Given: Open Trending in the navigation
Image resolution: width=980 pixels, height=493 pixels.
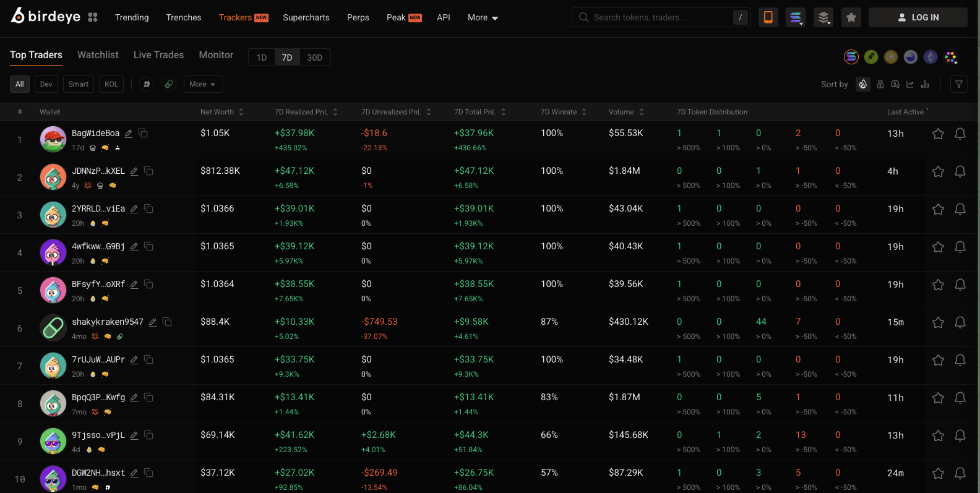Looking at the screenshot, I should click(132, 17).
